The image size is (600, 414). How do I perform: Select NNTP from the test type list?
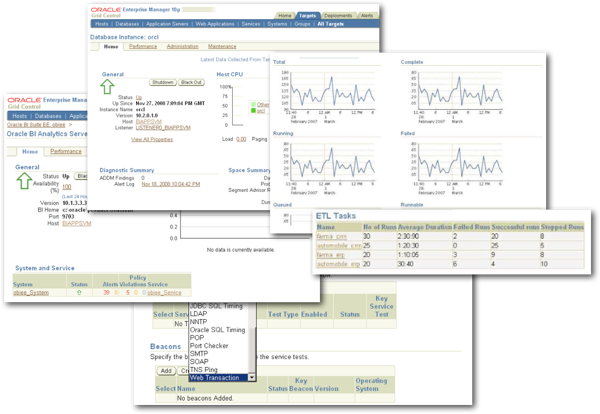click(198, 321)
